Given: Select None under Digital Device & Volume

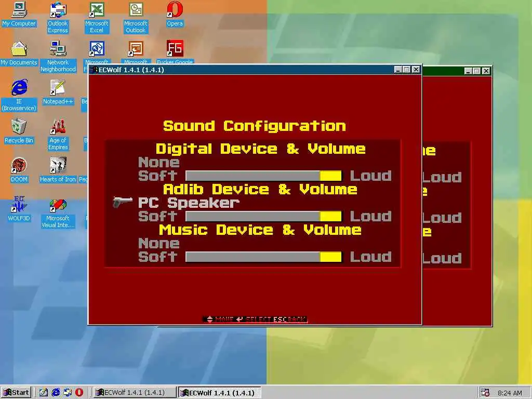Looking at the screenshot, I should [x=159, y=163].
